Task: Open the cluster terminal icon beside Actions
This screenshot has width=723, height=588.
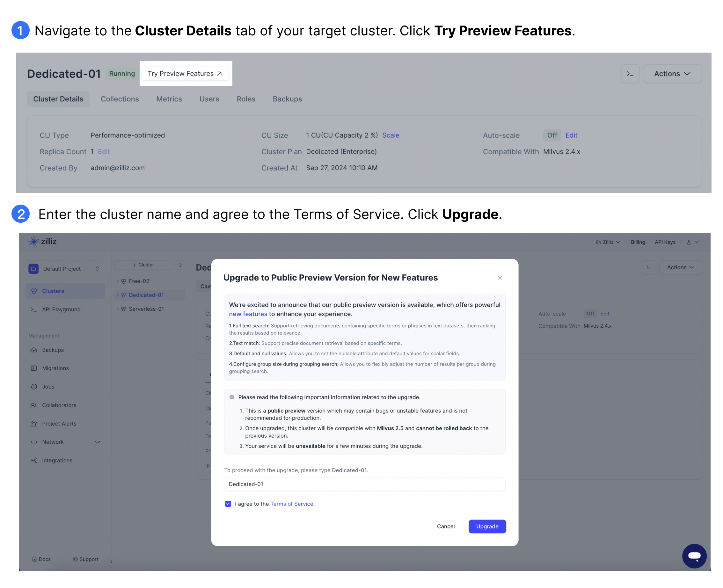Action: coord(649,267)
